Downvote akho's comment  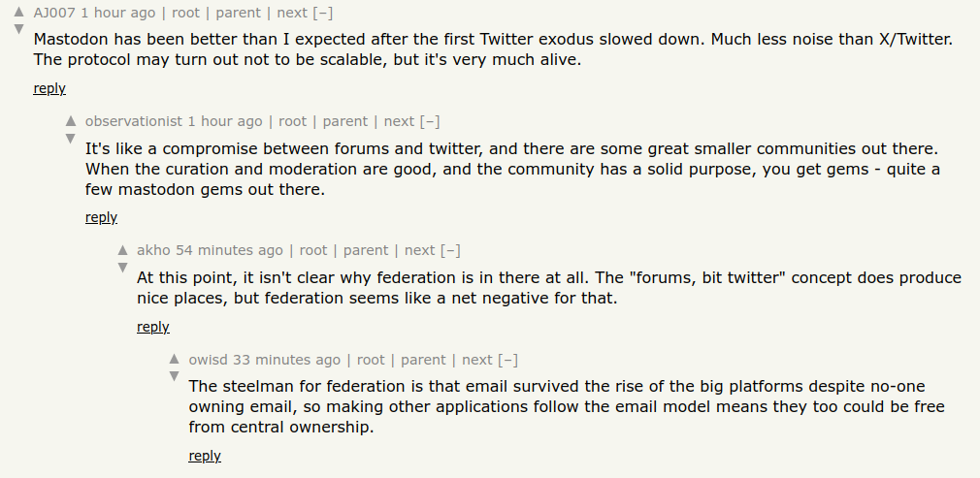[122, 267]
